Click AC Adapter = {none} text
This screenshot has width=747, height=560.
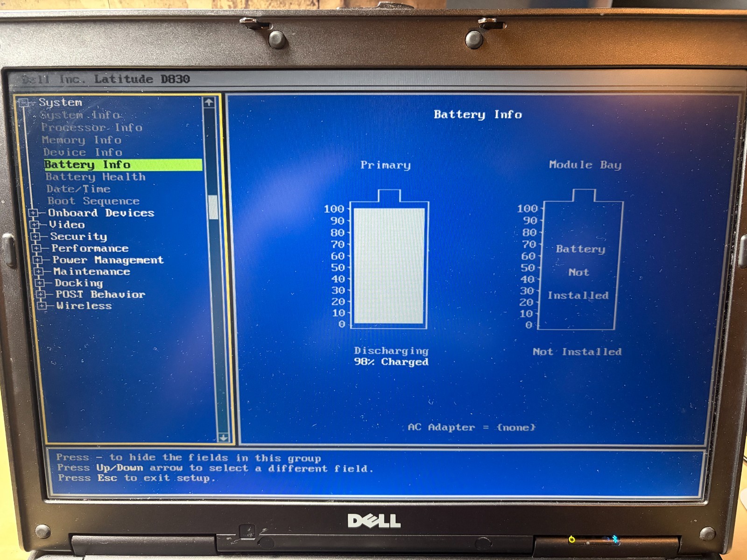click(x=472, y=427)
